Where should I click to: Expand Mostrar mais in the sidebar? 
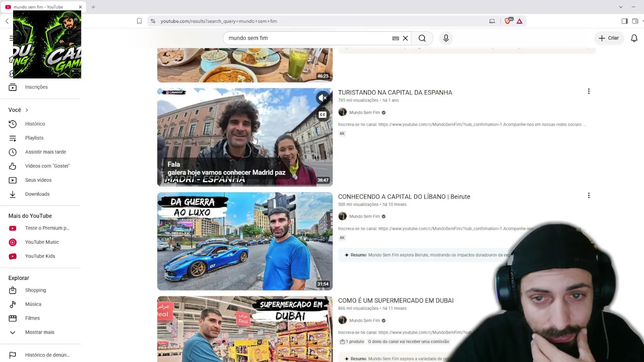click(x=40, y=332)
